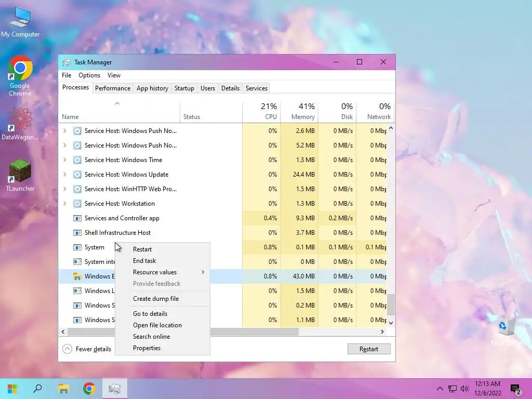Sort by Memory column header

click(299, 111)
